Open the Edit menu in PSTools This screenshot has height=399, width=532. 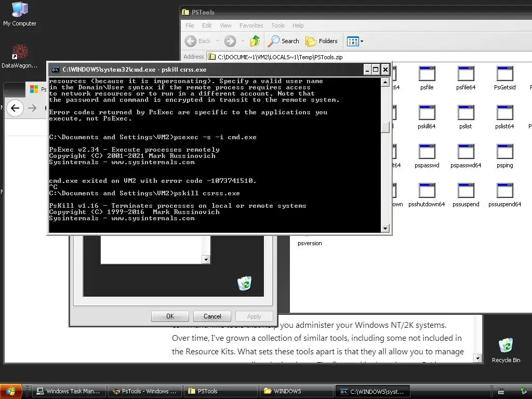[x=207, y=25]
